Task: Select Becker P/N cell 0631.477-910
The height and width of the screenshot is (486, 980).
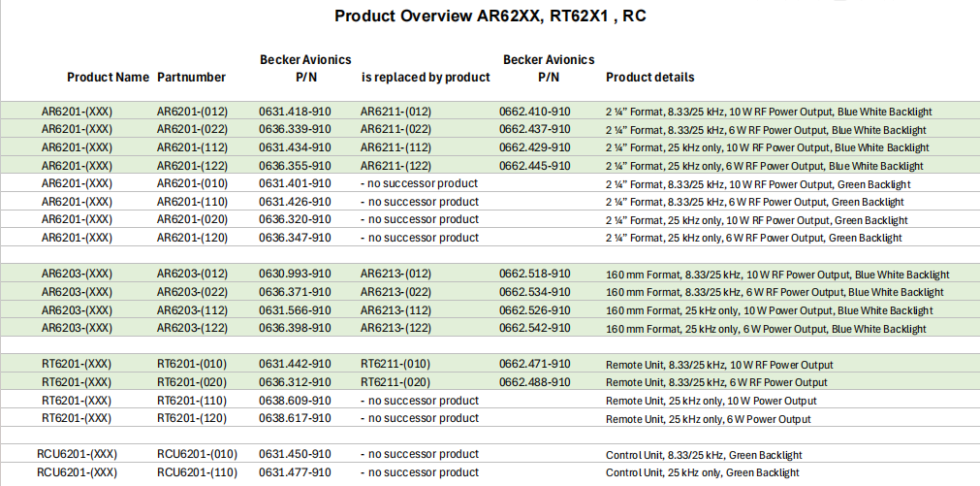Action: coord(295,472)
